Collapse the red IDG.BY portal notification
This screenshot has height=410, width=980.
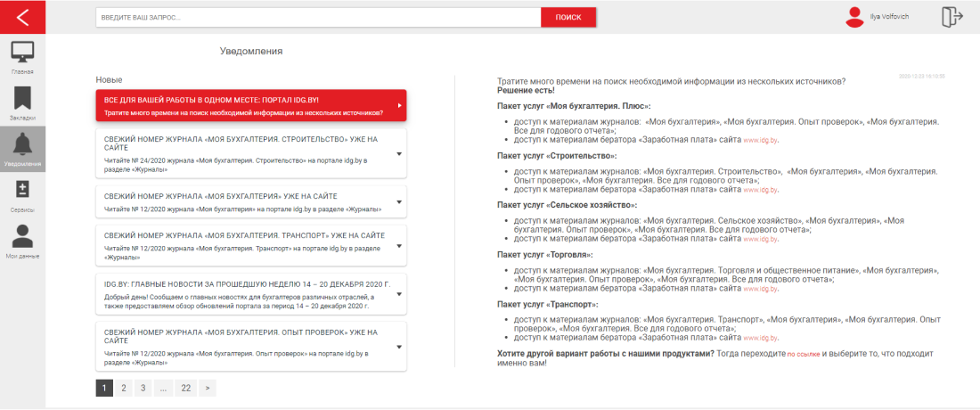(398, 106)
